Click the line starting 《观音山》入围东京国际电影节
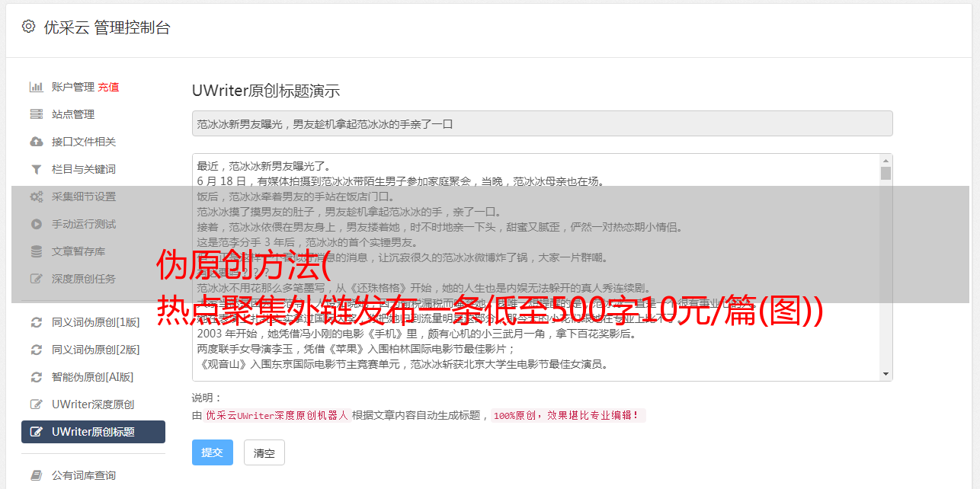Screen dimensions: 980x489 pyautogui.click(x=402, y=364)
